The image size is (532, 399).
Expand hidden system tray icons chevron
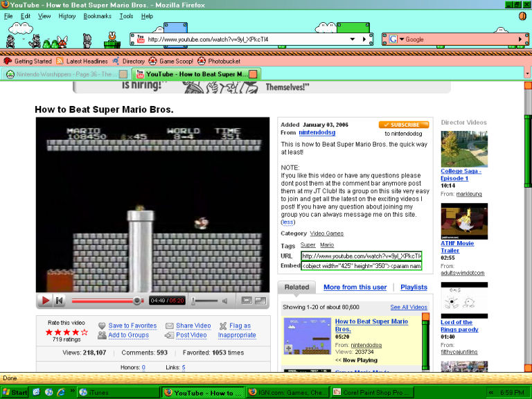491,393
